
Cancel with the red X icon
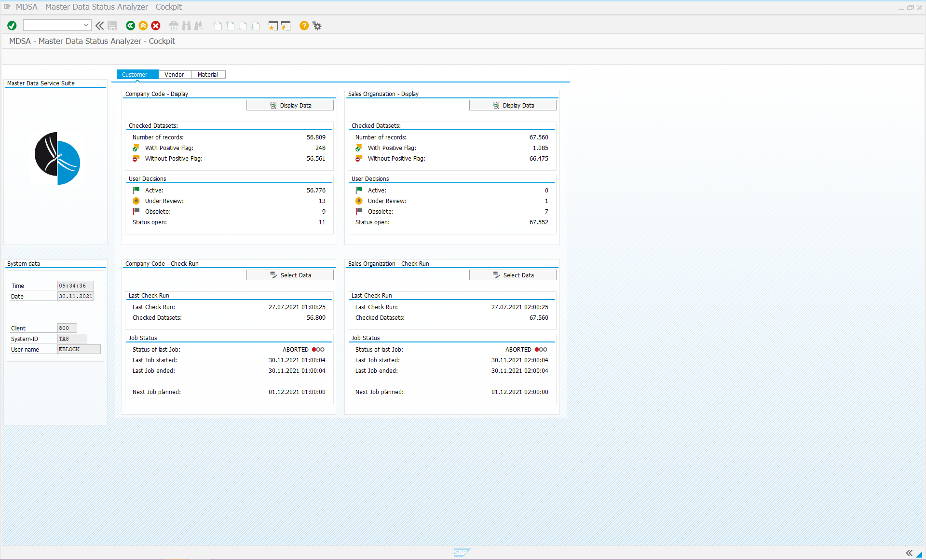pyautogui.click(x=156, y=26)
